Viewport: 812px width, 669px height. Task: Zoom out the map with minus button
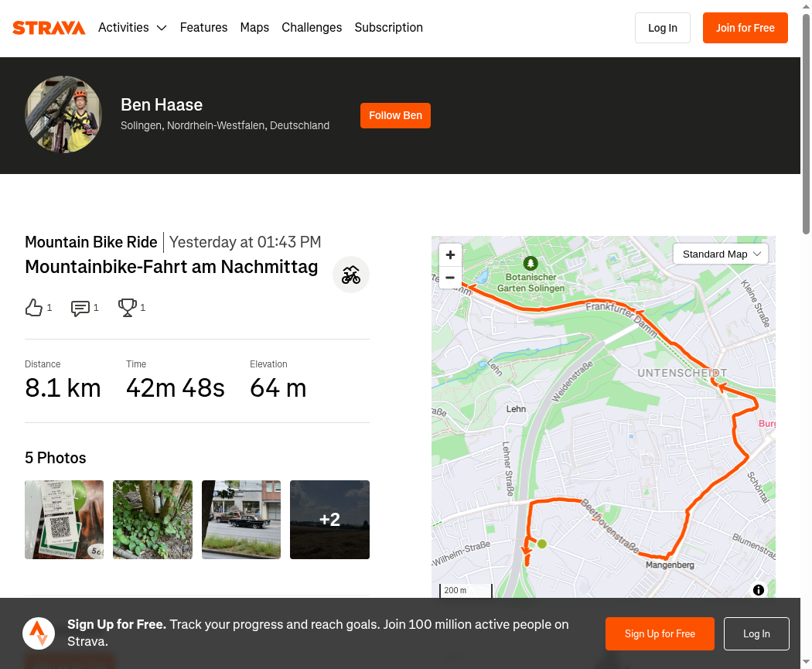450,278
